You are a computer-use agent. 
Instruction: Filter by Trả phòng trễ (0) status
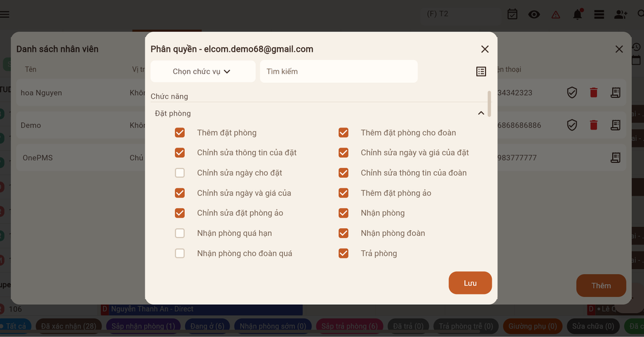point(466,326)
